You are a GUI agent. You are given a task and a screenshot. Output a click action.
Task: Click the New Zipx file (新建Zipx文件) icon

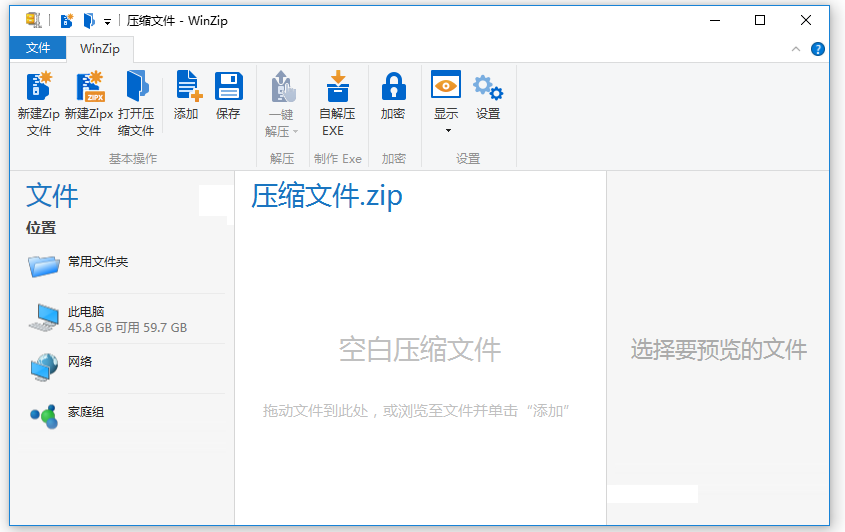click(x=89, y=86)
